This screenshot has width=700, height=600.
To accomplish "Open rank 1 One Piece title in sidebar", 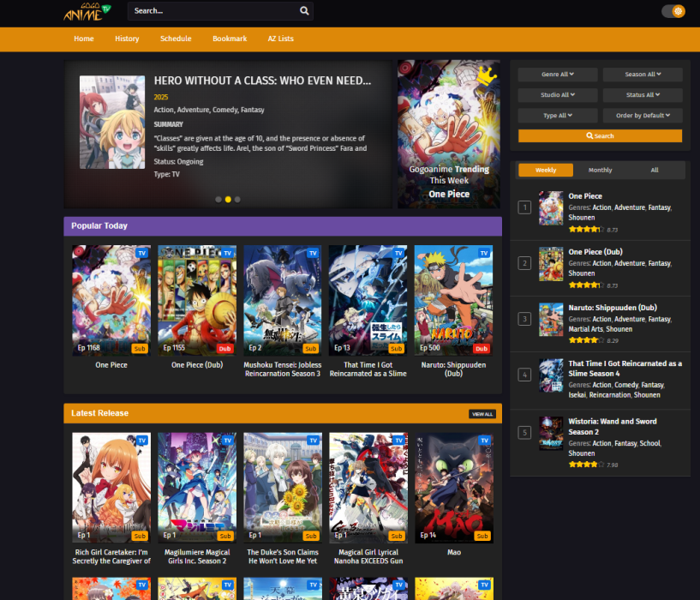I will click(585, 196).
